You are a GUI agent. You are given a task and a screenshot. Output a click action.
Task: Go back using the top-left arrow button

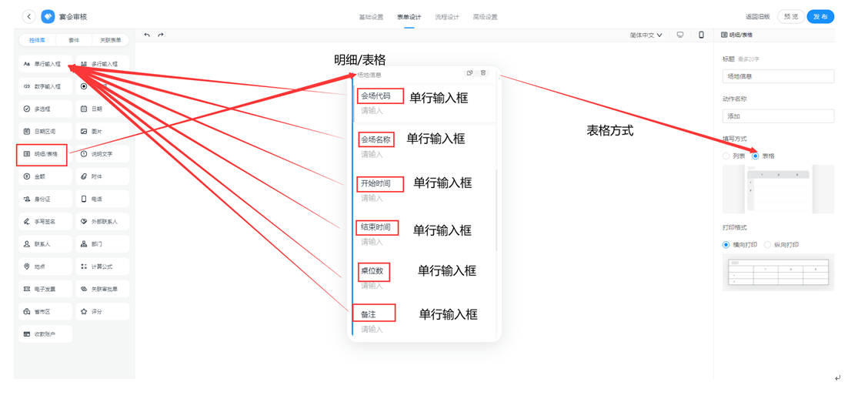pyautogui.click(x=28, y=17)
